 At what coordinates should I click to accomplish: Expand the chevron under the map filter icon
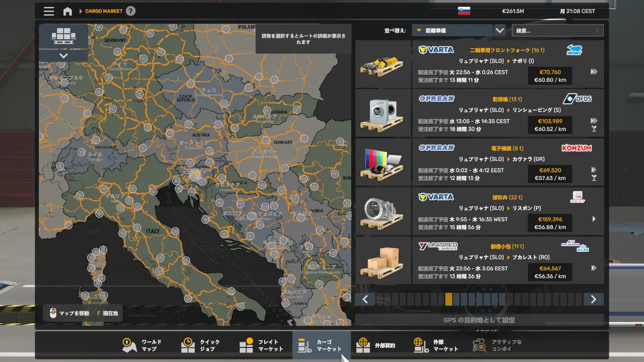click(x=63, y=56)
